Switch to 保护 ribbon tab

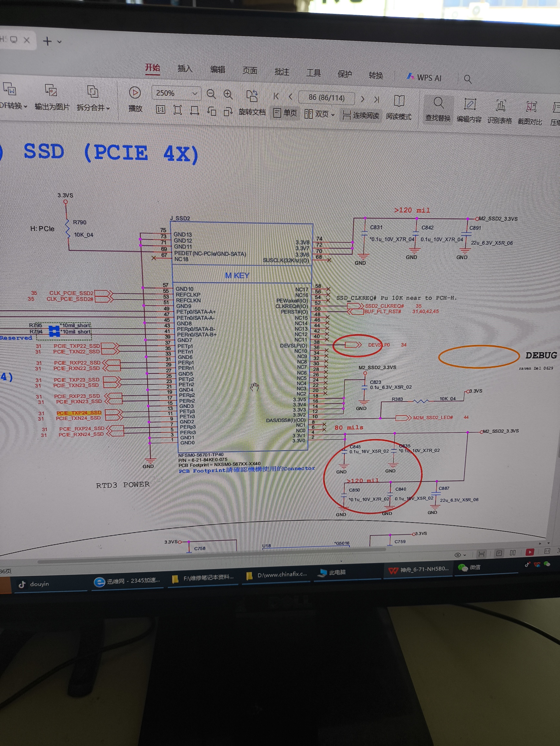(345, 74)
